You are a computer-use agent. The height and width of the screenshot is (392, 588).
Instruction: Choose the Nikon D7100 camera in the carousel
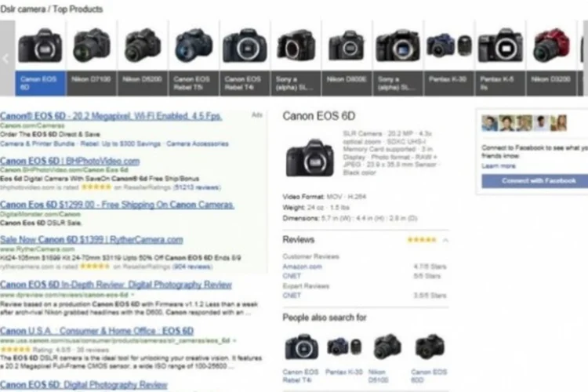(x=92, y=58)
